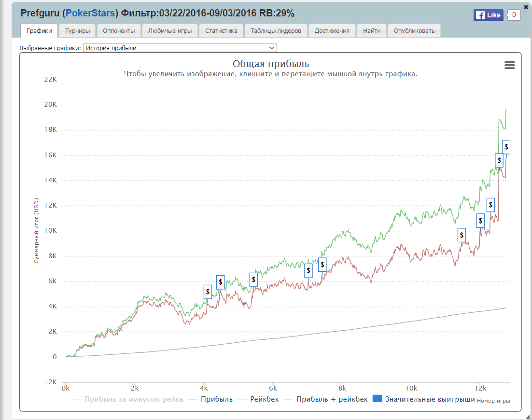Viewport: 532px width, 420px height.
Task: Select the topmost $ marker above the 16K line
Action: pyautogui.click(x=506, y=147)
